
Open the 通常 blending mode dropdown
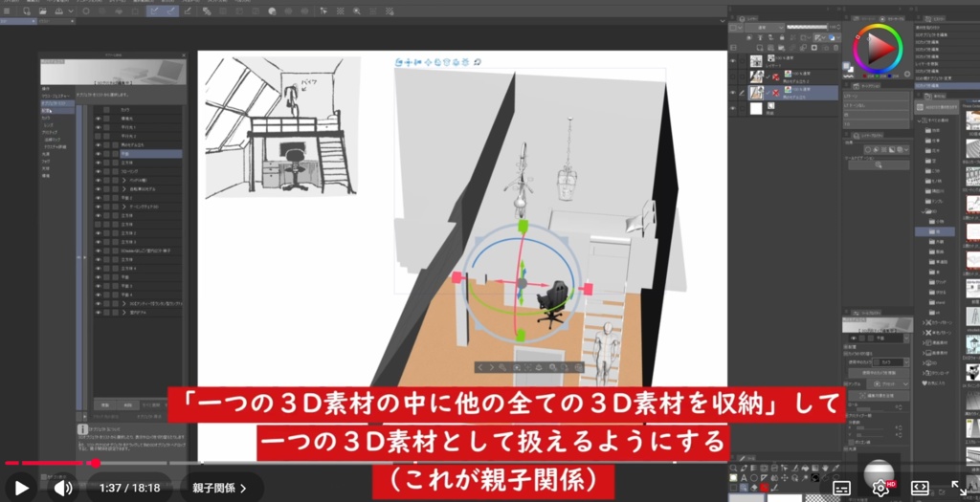[764, 28]
